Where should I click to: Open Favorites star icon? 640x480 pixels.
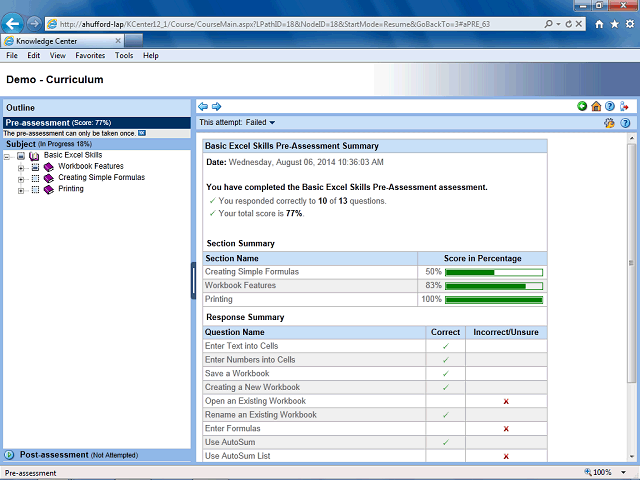pos(614,24)
